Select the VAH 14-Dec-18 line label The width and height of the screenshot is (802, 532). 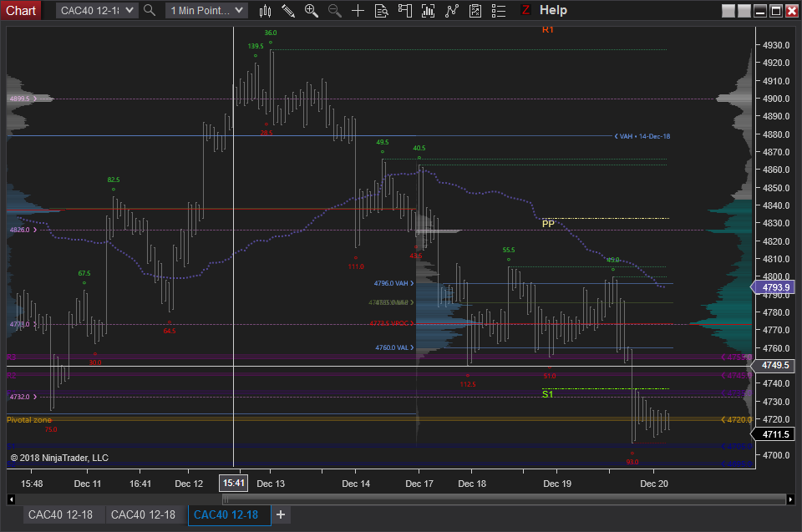click(x=642, y=137)
